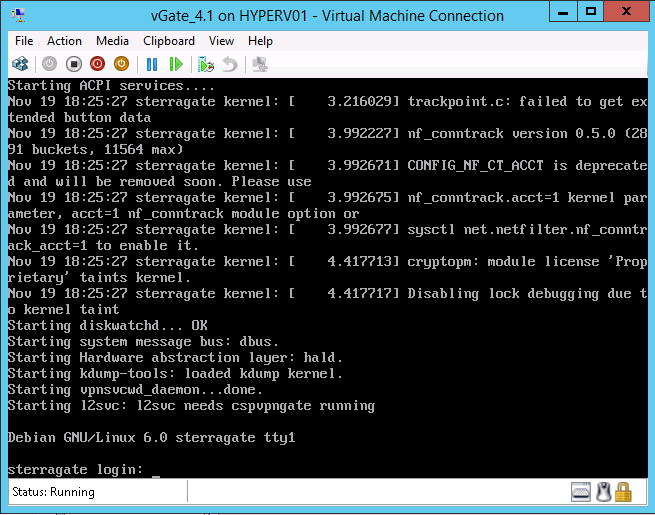Viewport: 655px width, 515px height.
Task: Shut down the VM with the red power icon
Action: click(97, 64)
